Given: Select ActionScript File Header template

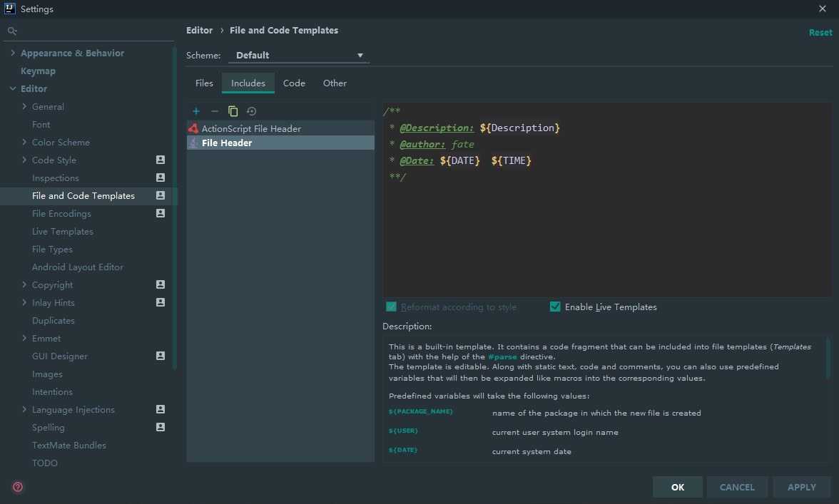Looking at the screenshot, I should point(280,128).
